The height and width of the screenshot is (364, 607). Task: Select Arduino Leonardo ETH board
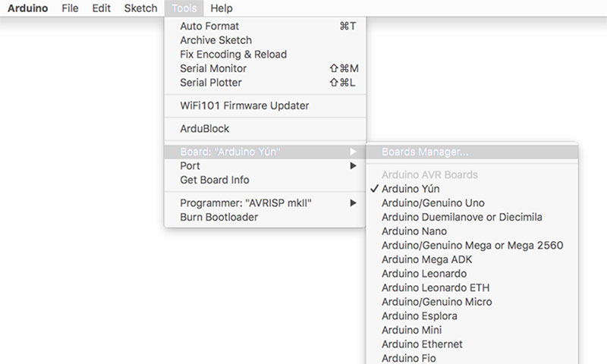(x=436, y=287)
